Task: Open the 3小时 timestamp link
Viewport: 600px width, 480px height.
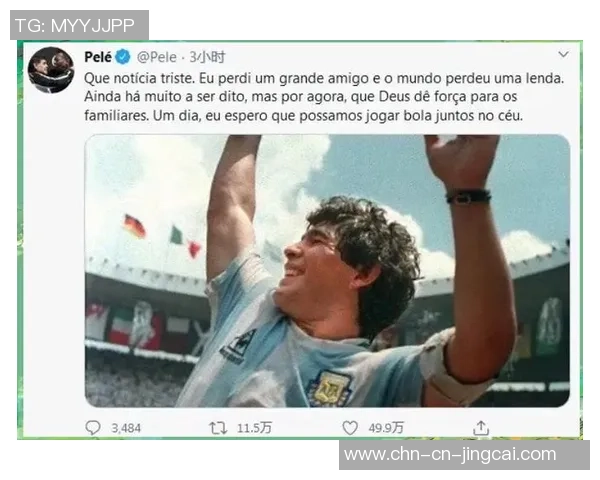Action: [x=207, y=57]
